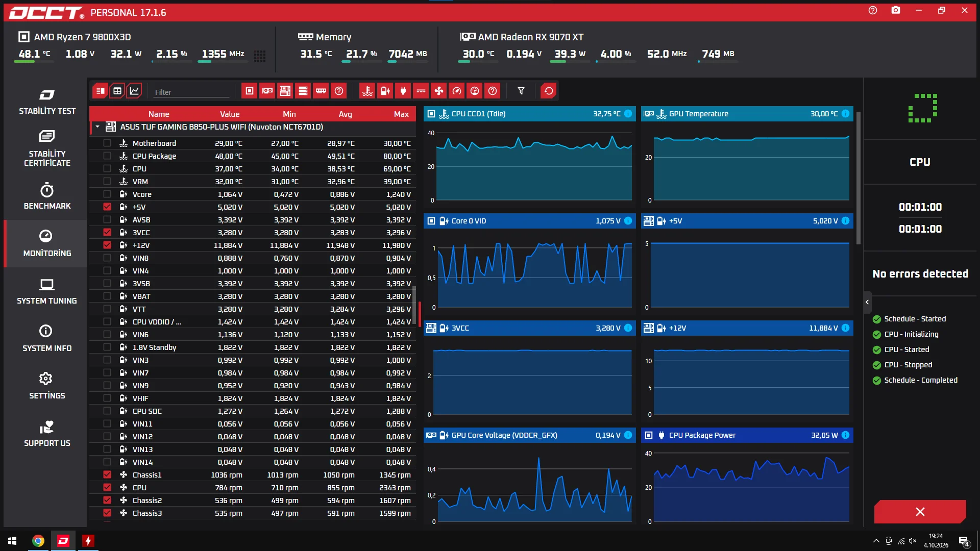Switch to the table view mode icon
This screenshot has height=551, width=980.
tap(117, 91)
